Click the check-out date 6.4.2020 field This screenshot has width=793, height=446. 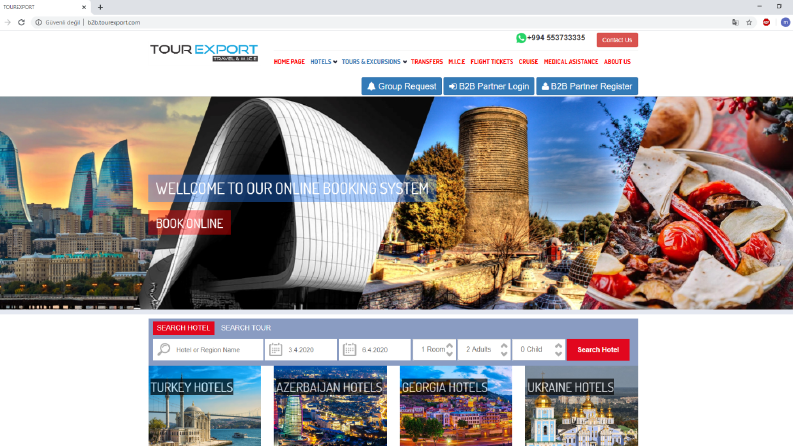(375, 349)
